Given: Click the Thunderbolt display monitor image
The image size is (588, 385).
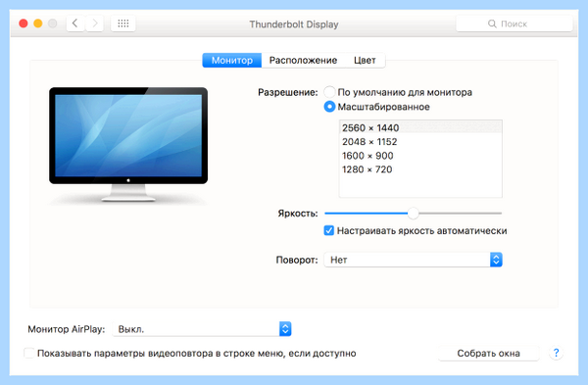Looking at the screenshot, I should tap(128, 145).
